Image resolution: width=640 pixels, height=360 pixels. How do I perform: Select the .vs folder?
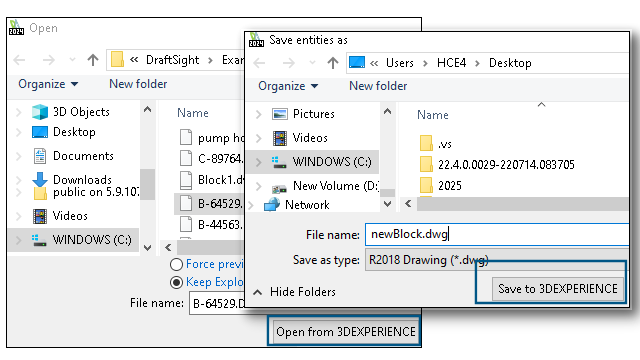click(x=436, y=144)
